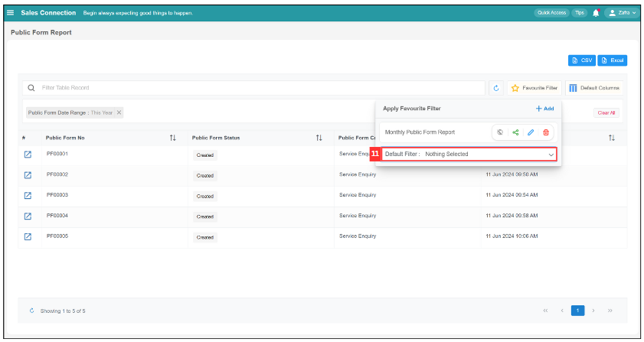Sort by Public Form No column

click(x=173, y=138)
